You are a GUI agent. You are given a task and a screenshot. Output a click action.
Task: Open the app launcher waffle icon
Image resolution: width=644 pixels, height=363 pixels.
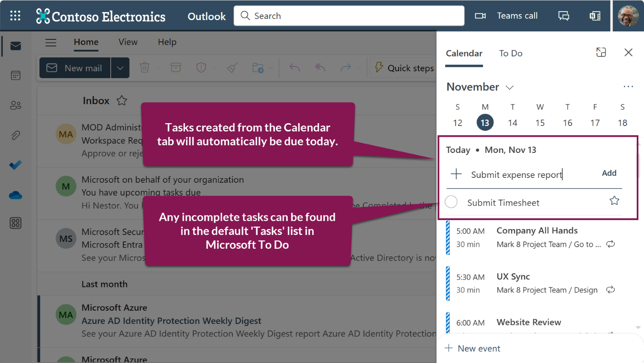coord(15,16)
